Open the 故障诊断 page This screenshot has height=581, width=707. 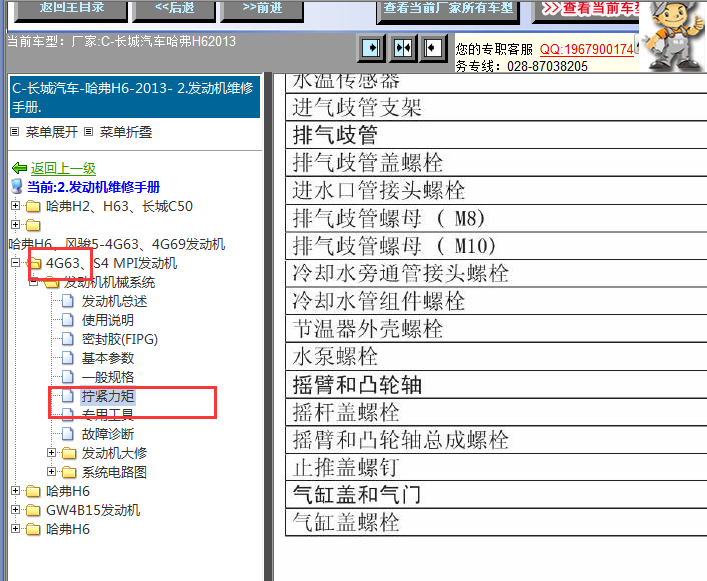[x=108, y=434]
